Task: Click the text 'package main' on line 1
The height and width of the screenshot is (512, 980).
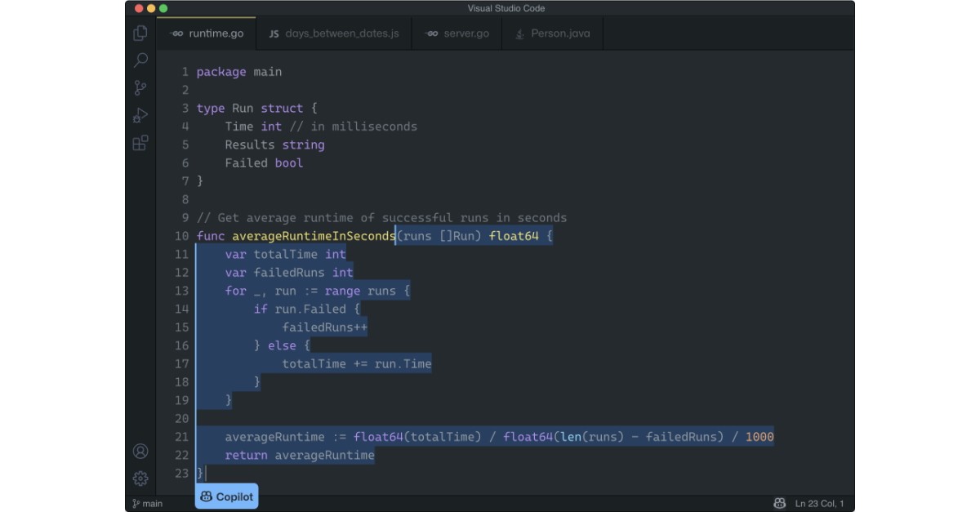Action: pos(239,72)
